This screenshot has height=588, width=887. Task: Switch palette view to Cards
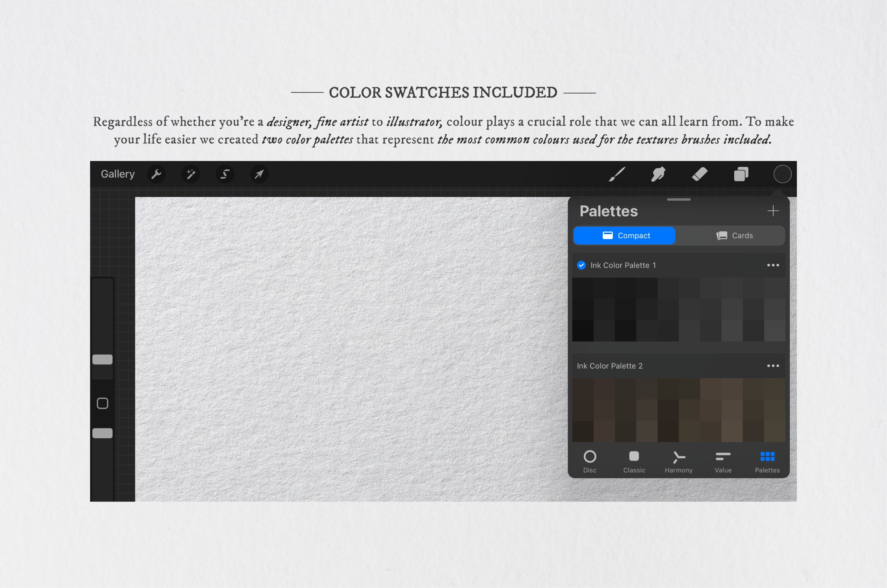pyautogui.click(x=734, y=236)
